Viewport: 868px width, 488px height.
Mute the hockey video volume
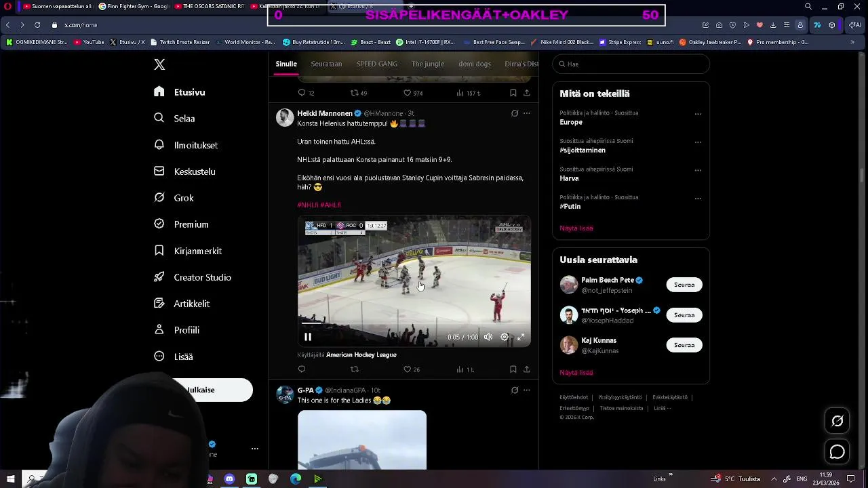(488, 337)
